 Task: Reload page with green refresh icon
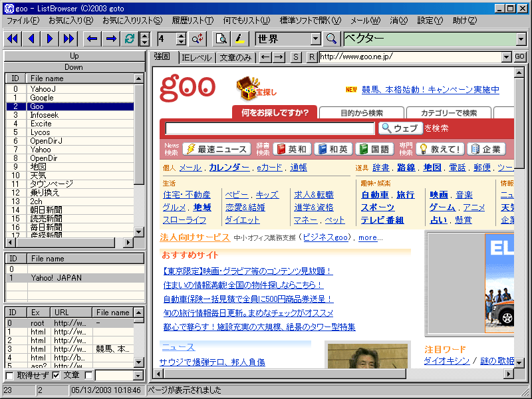click(130, 39)
